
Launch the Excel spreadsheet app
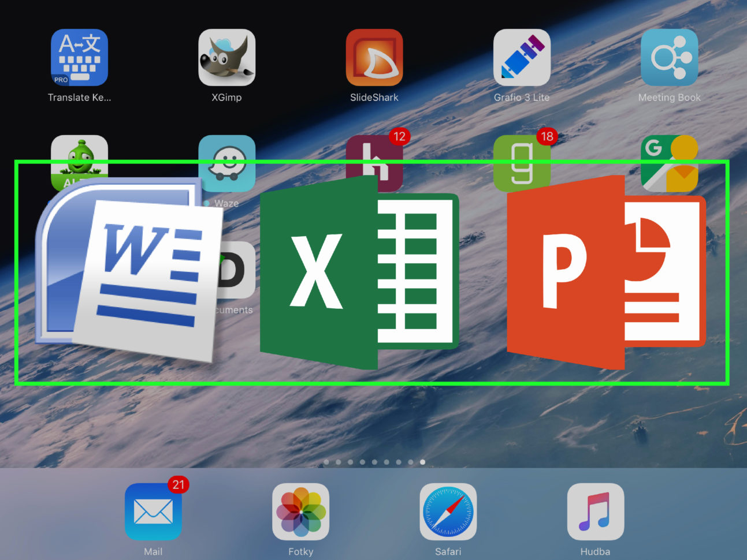(x=358, y=271)
